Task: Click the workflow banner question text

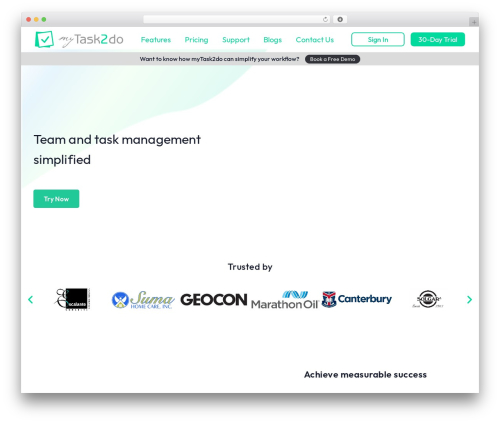Action: (219, 59)
